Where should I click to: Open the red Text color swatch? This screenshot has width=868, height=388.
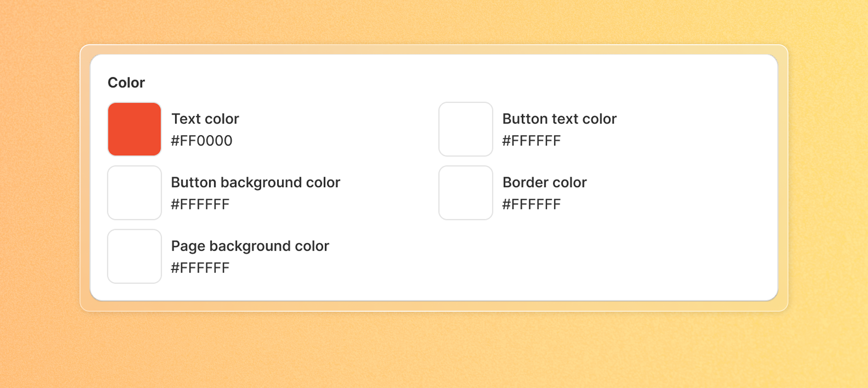point(134,129)
